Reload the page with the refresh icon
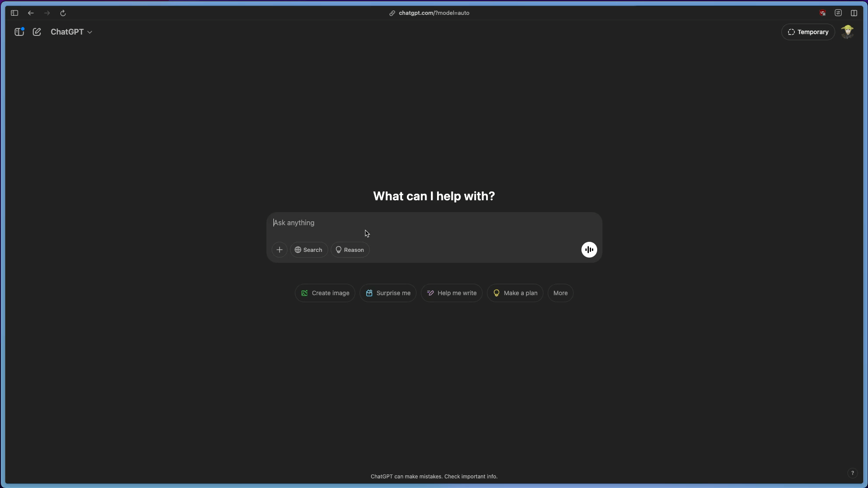The width and height of the screenshot is (868, 488). pyautogui.click(x=63, y=13)
